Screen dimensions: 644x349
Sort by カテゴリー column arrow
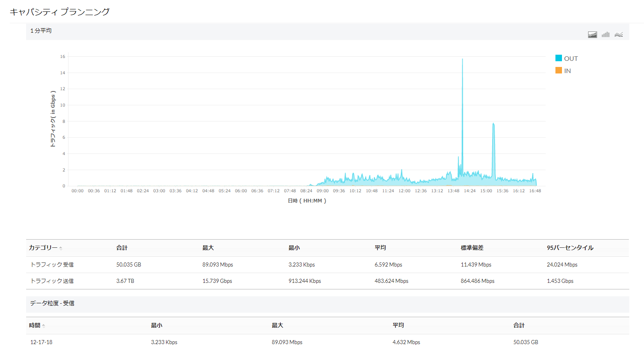[x=60, y=248]
